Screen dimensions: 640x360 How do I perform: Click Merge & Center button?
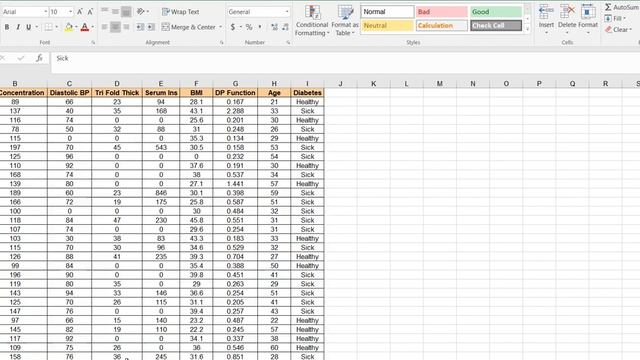[x=189, y=27]
